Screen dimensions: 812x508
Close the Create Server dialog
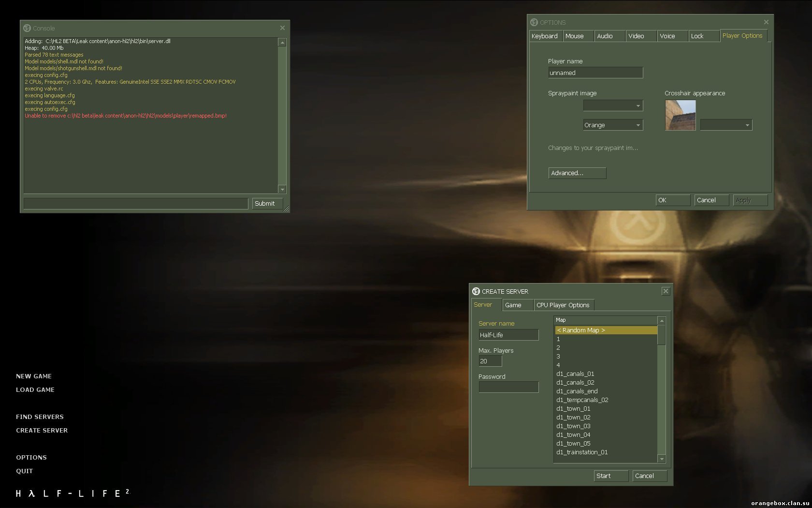coord(666,291)
